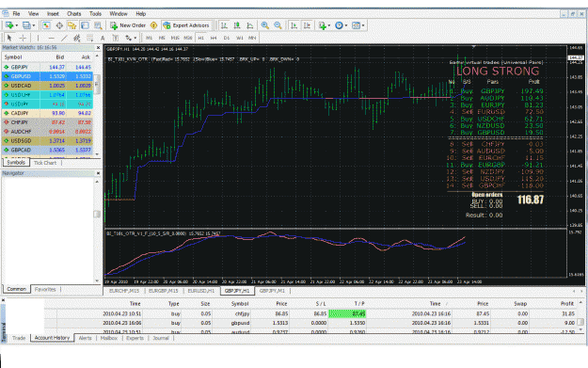
Task: Sort history by Profit column header
Action: click(567, 303)
